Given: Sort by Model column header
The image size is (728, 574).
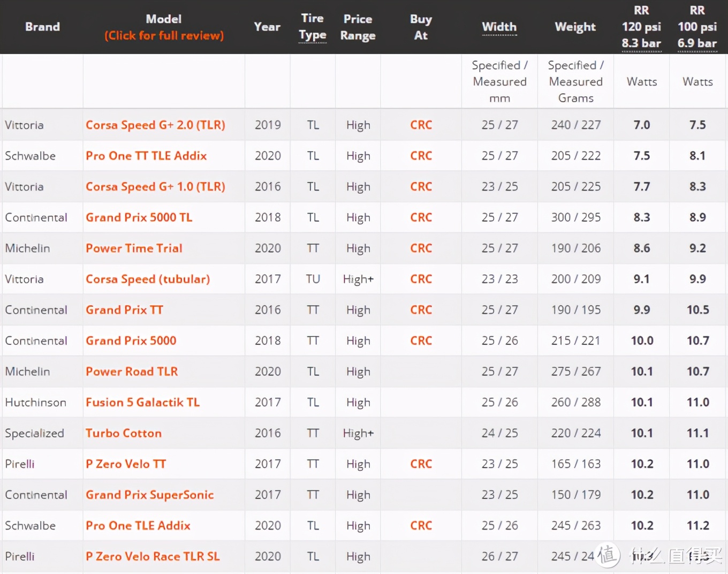Looking at the screenshot, I should 164,27.
